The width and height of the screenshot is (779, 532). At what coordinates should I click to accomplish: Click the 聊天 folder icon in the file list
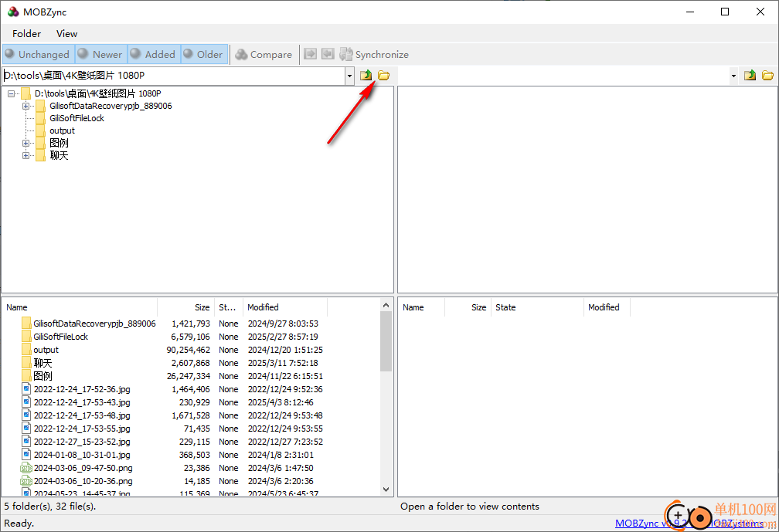tap(26, 363)
